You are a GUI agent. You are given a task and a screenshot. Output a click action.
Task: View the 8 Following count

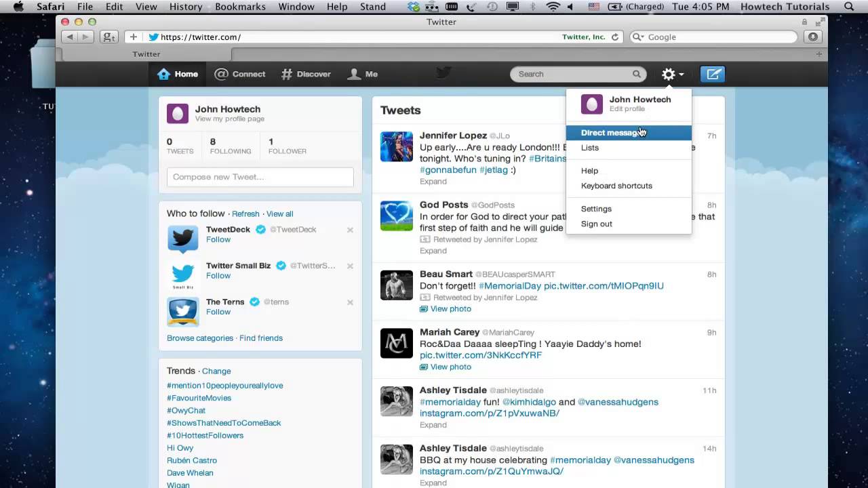[231, 146]
